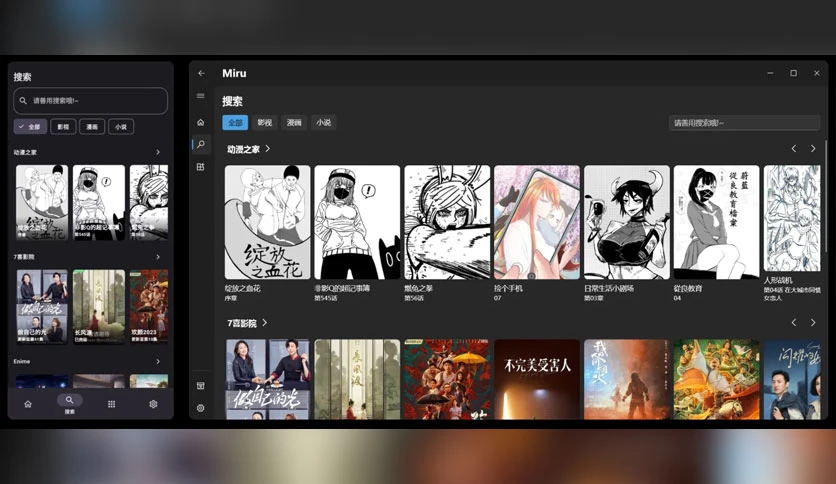The image size is (836, 484).
Task: Expand the 7喜影院 heading chevron in desktop window
Action: (264, 322)
